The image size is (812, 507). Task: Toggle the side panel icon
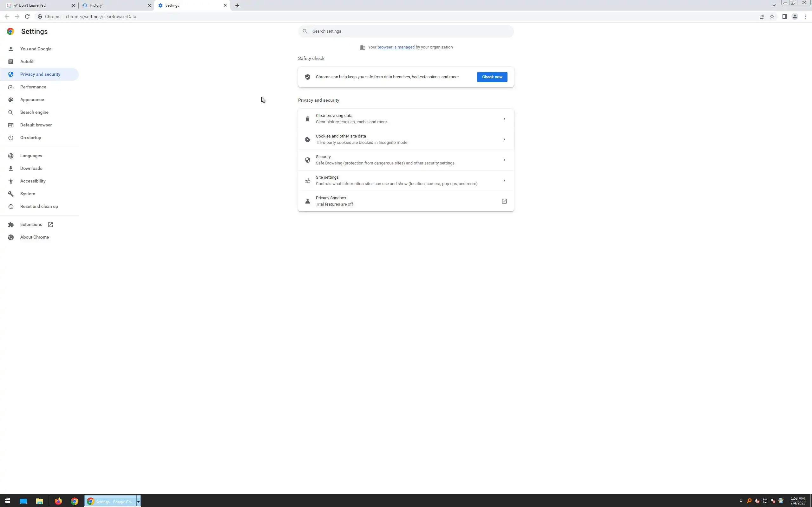point(784,16)
